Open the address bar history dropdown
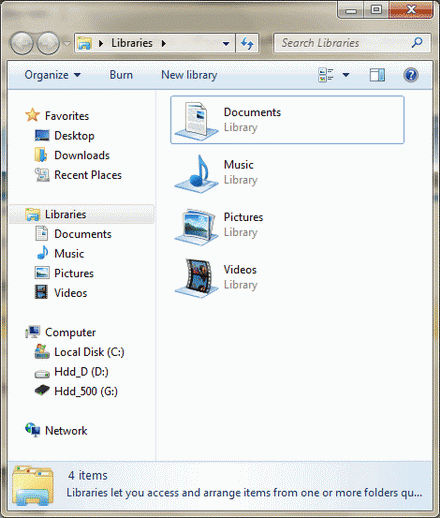The height and width of the screenshot is (518, 440). pos(226,44)
